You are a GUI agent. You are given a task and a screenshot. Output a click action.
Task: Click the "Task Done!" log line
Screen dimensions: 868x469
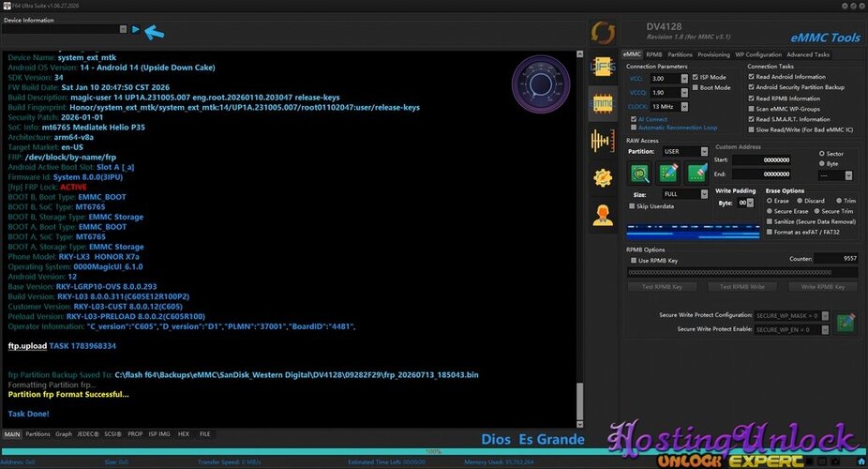[29, 414]
